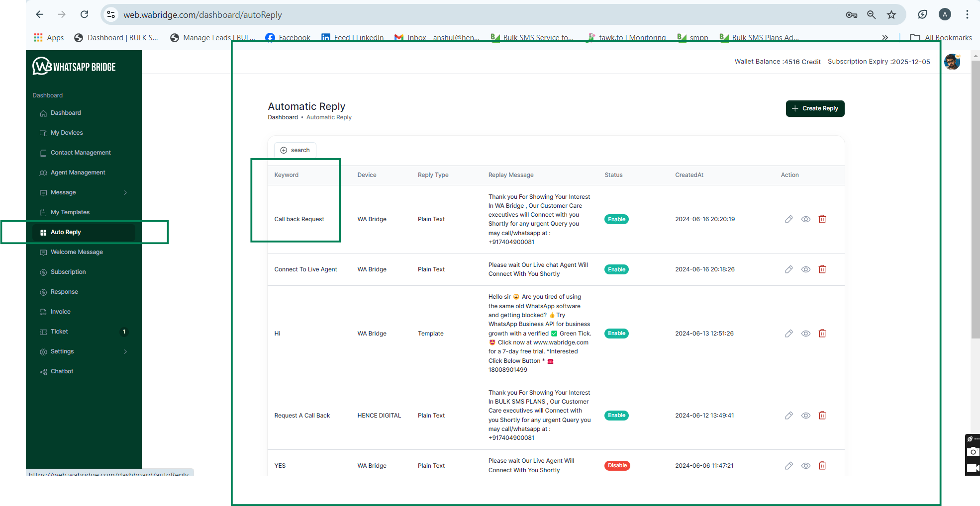Open Agent Management page
This screenshot has height=506, width=980.
[x=78, y=172]
